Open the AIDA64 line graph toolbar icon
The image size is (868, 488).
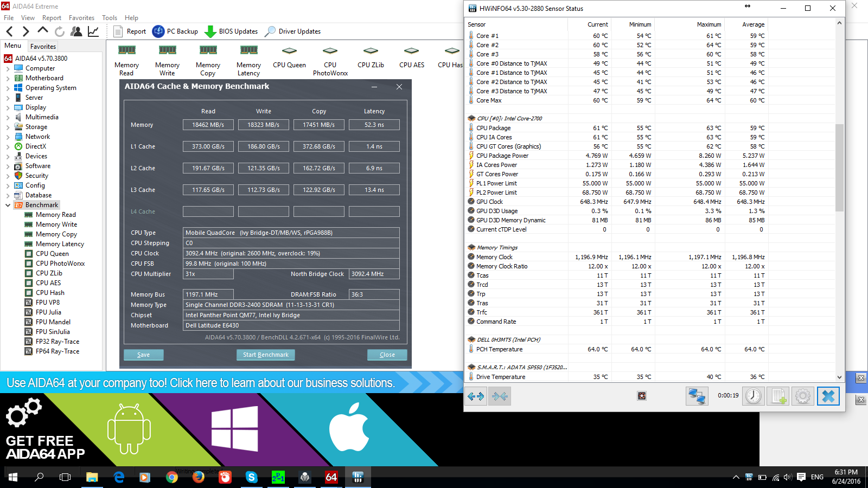click(93, 31)
